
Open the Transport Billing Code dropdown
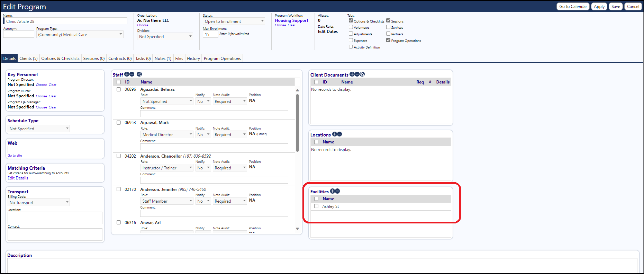[39, 202]
